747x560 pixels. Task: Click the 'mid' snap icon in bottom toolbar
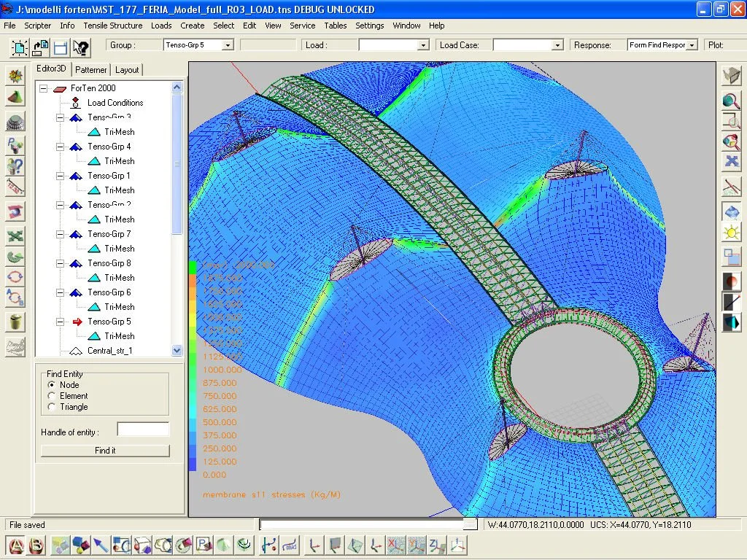coord(290,545)
